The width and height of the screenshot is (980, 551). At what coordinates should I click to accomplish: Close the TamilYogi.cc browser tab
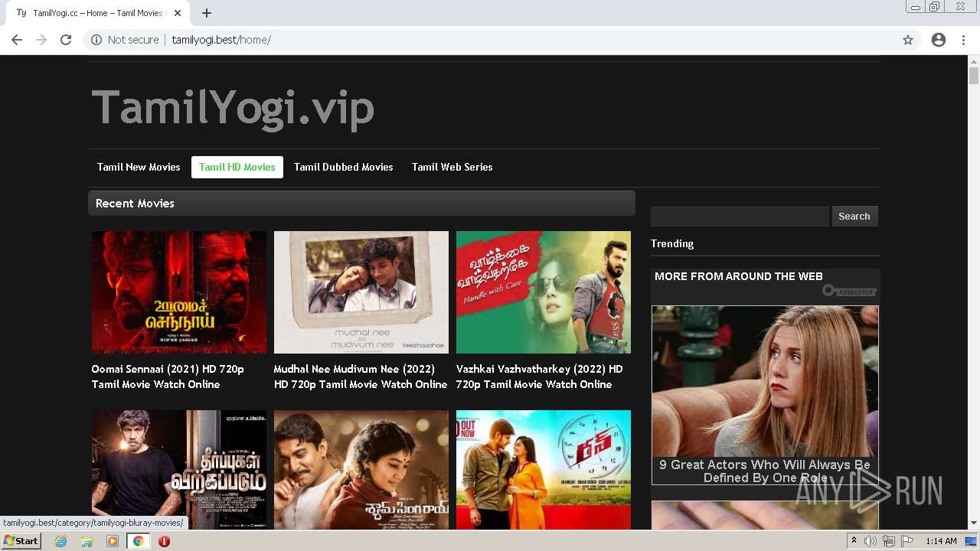click(x=178, y=13)
